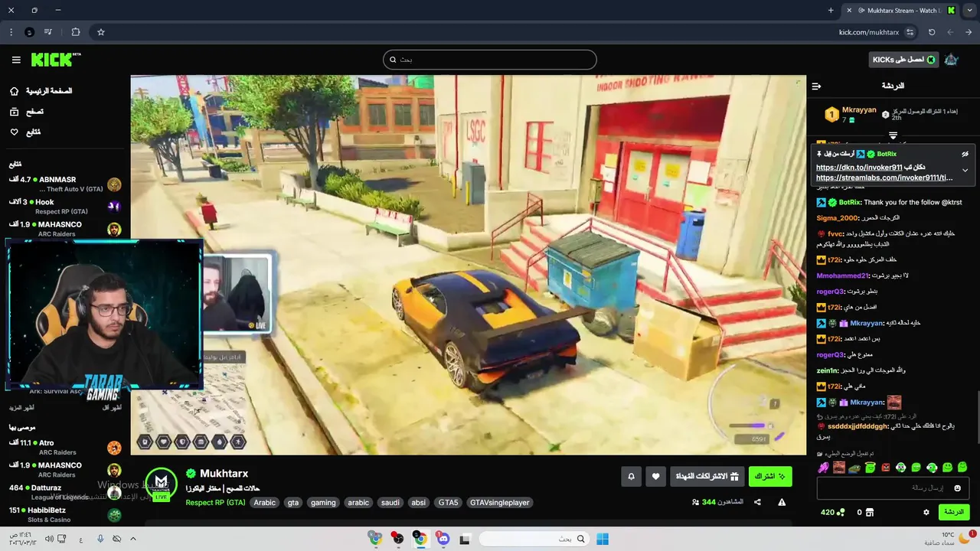
Task: Open the user profile avatar menu
Action: click(x=951, y=60)
